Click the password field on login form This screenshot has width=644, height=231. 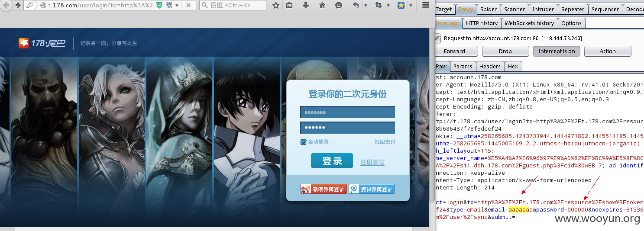coord(347,128)
